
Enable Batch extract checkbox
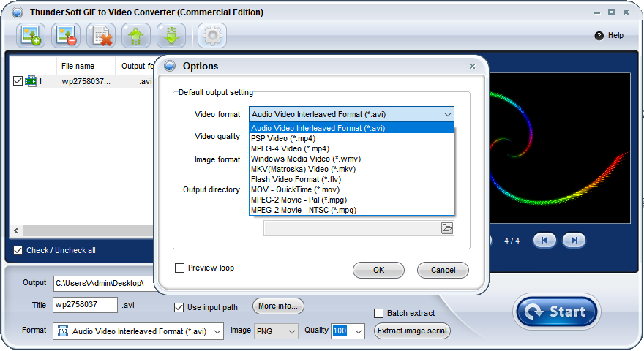(378, 313)
